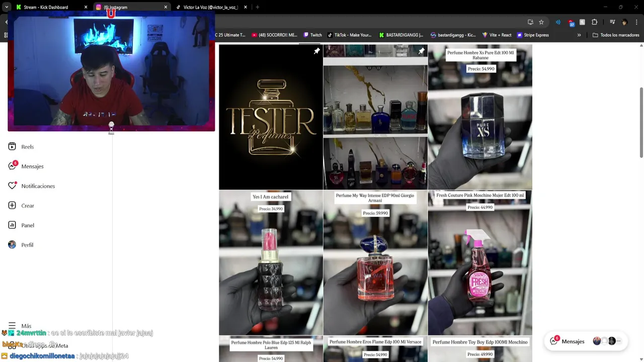Screen dimensions: 644x362
Task: Bookmark this page with the star icon
Action: tap(541, 22)
